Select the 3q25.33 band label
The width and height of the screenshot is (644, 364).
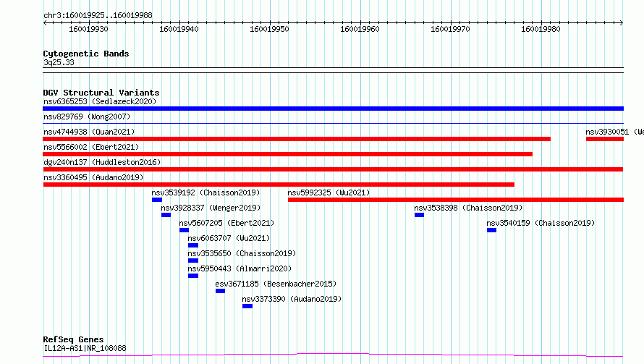(x=59, y=62)
